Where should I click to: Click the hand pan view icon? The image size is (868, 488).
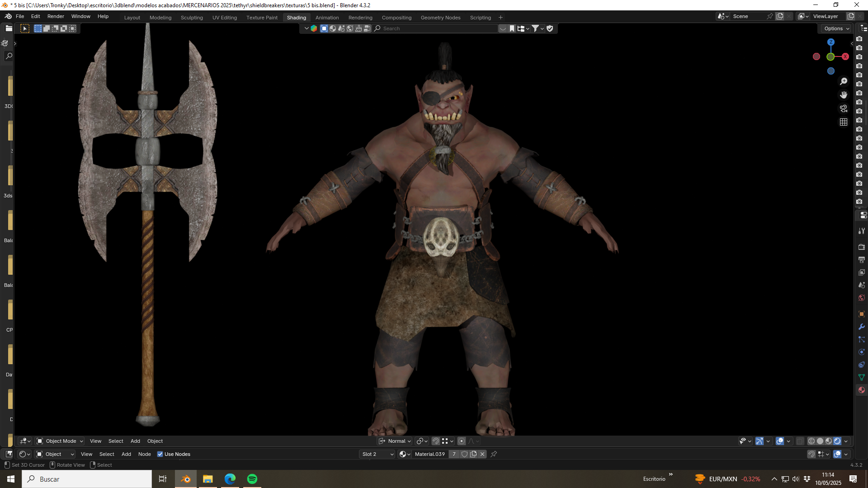(844, 95)
